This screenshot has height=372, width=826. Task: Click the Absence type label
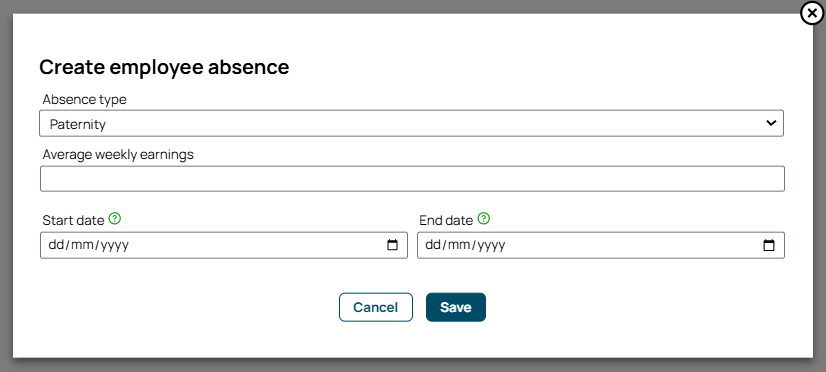click(x=84, y=99)
